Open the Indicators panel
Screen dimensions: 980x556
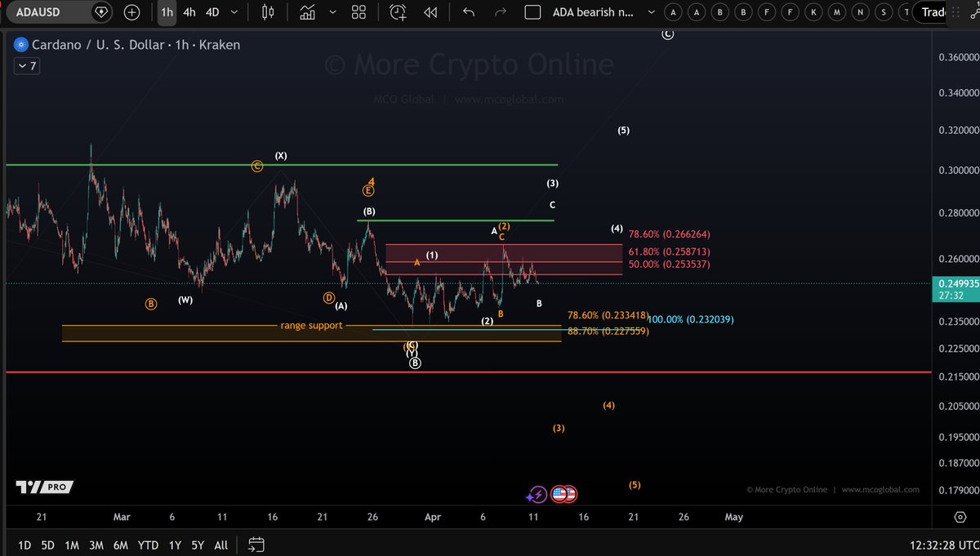click(x=307, y=12)
